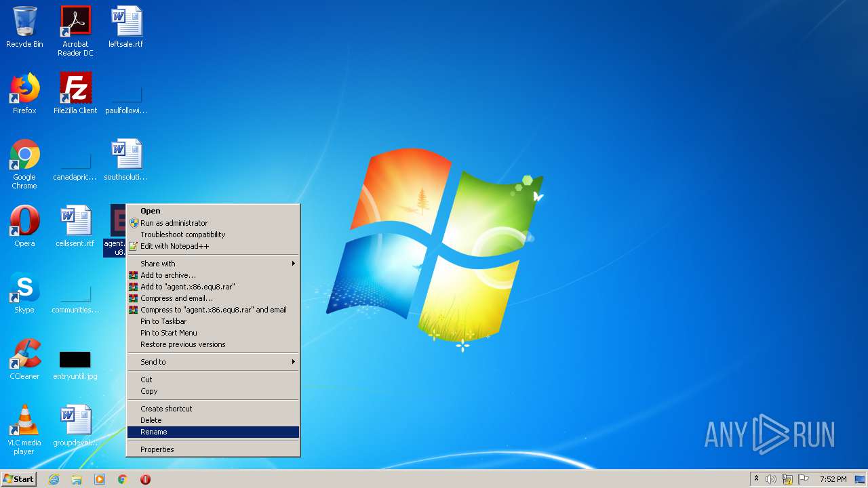Viewport: 868px width, 488px height.
Task: Open the Start menu
Action: 18,479
